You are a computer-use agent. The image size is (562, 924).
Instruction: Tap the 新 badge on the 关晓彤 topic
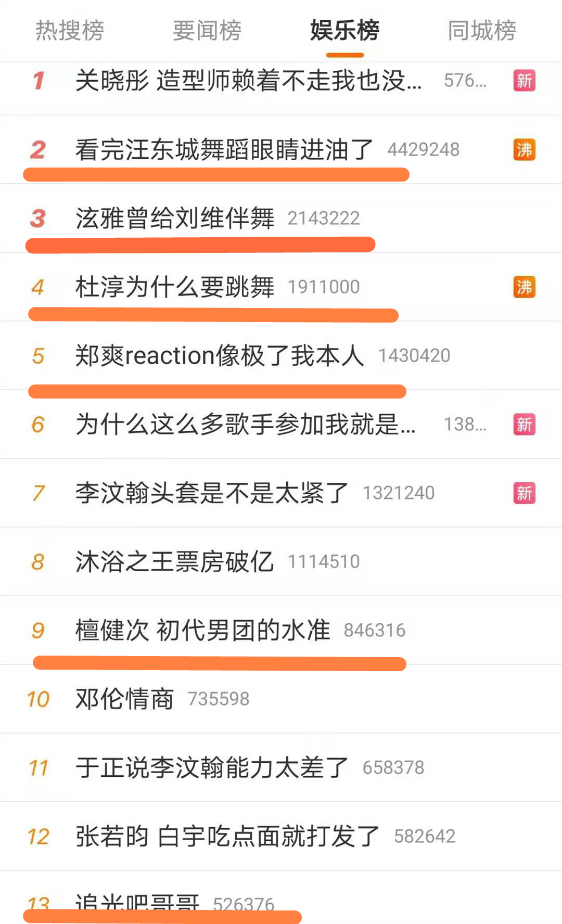coord(524,81)
